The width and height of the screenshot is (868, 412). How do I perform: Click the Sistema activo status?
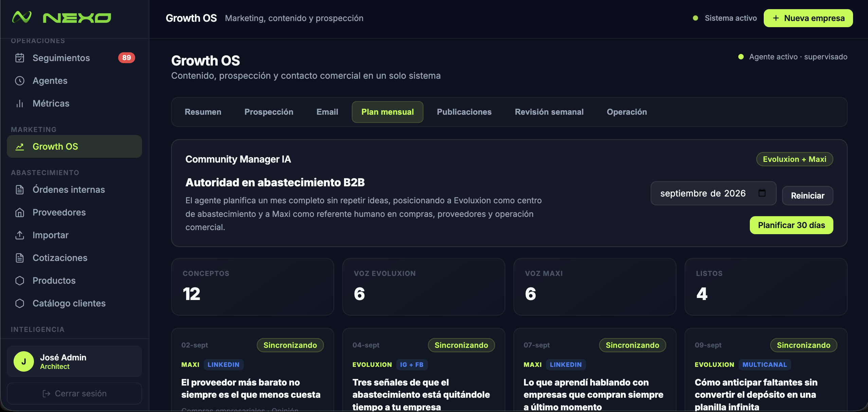click(725, 18)
